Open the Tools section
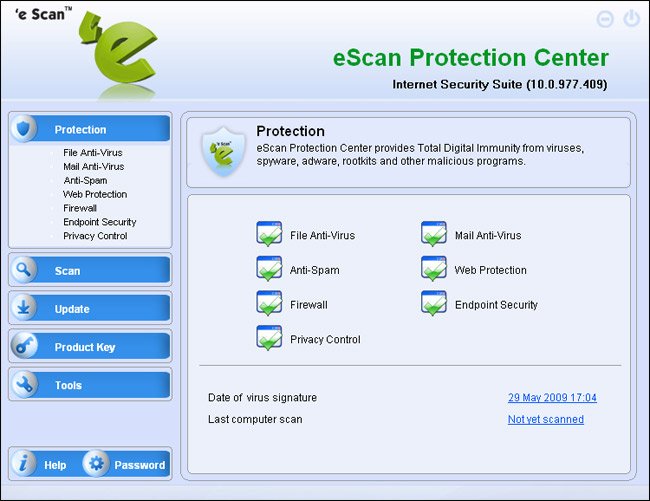Viewport: 650px width, 501px height. [x=90, y=385]
